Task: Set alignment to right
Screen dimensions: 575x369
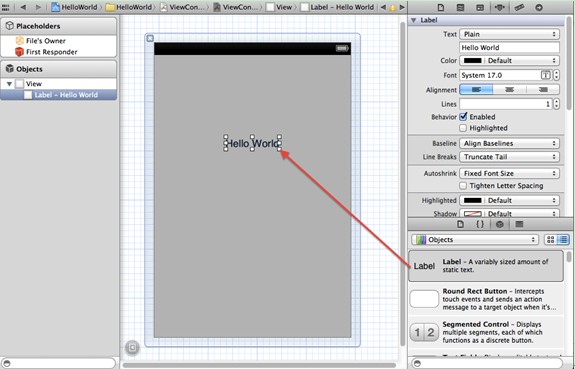Action: coord(543,90)
